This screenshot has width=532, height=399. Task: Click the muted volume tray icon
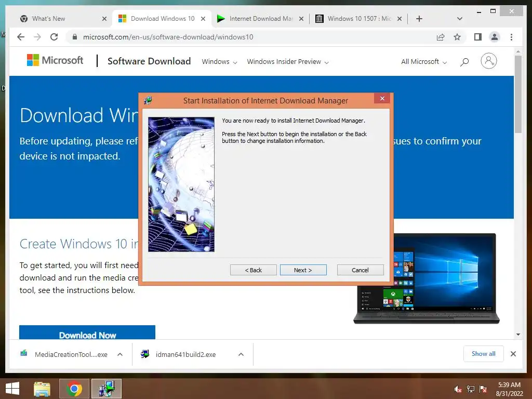tap(458, 389)
